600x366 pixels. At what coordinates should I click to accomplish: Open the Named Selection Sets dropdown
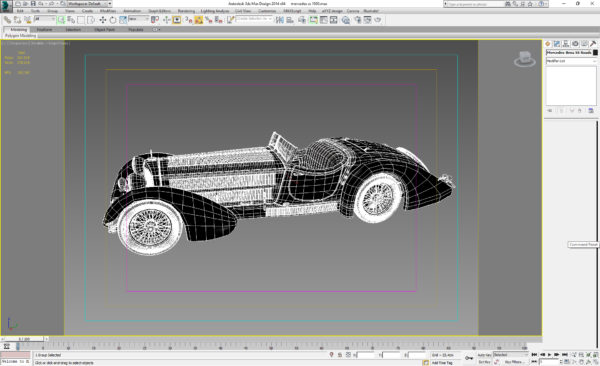[x=254, y=19]
